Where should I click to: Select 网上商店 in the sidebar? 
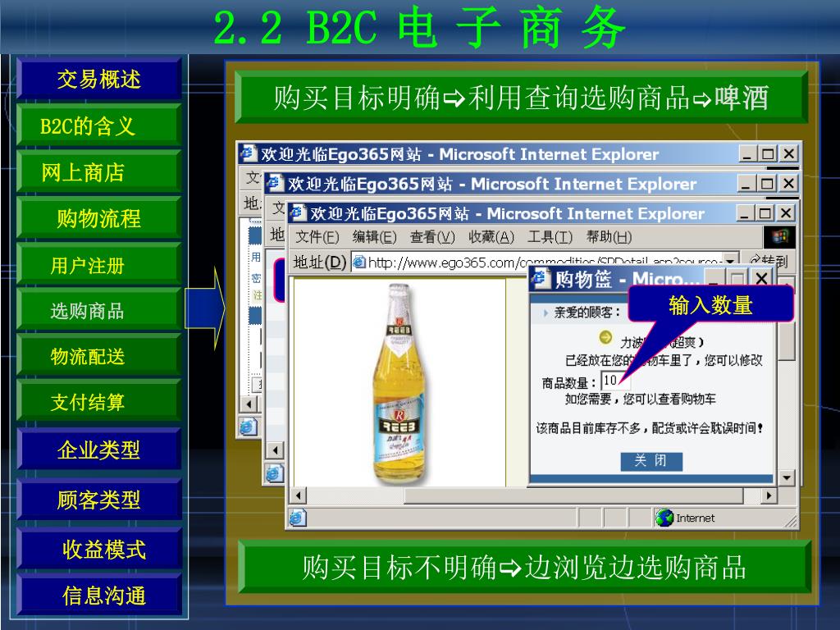click(99, 172)
